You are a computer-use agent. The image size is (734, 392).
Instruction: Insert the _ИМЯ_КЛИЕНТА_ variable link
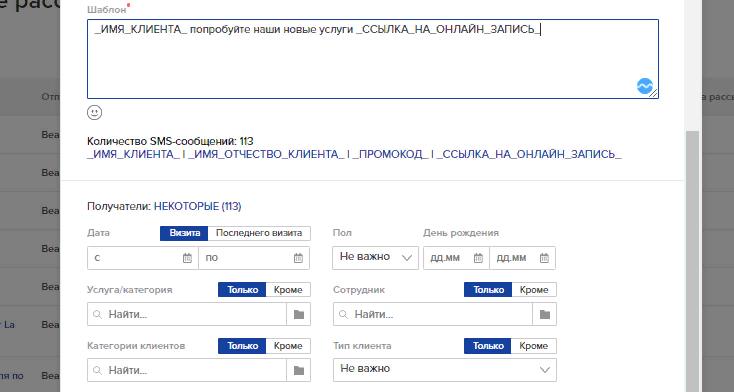[133, 155]
